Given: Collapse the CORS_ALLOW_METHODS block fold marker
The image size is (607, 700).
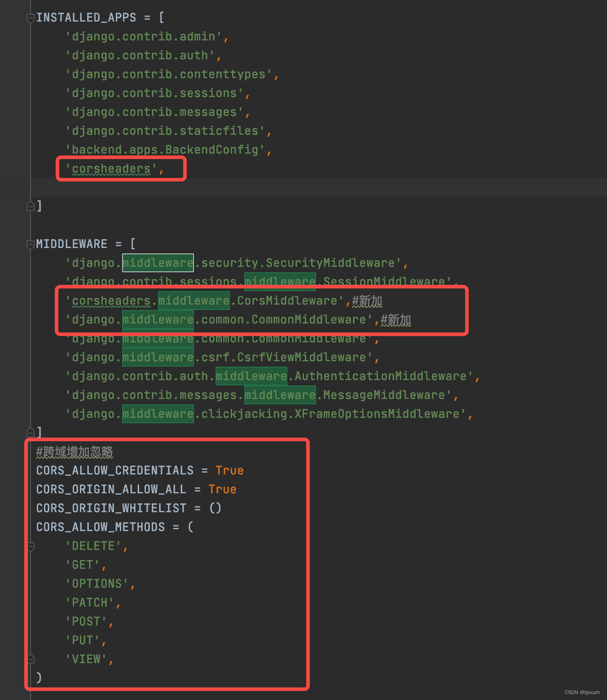Looking at the screenshot, I should 30,547.
